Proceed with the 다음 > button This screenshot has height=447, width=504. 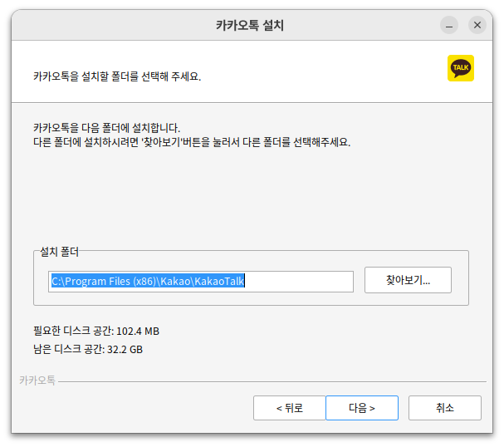[x=362, y=408]
